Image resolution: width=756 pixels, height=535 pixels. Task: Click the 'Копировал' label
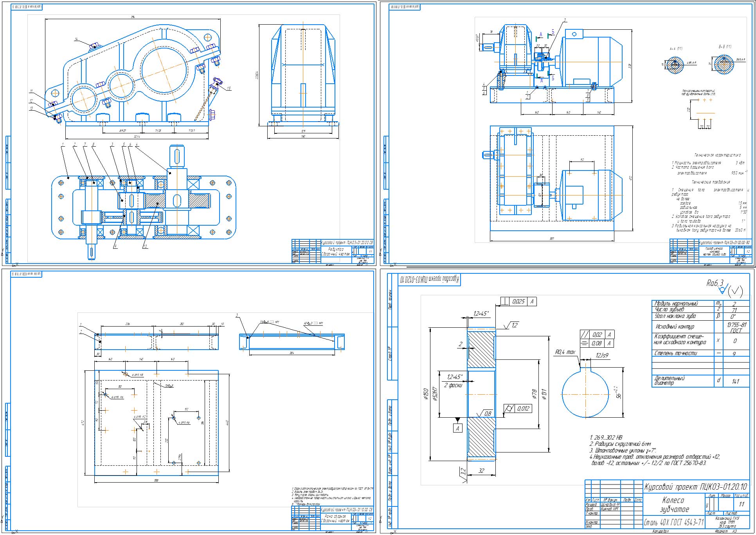coord(660,531)
